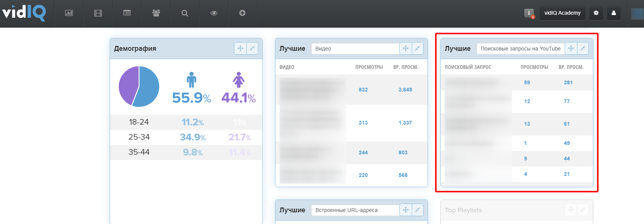
Task: Open the gear settings button
Action: pos(596,13)
